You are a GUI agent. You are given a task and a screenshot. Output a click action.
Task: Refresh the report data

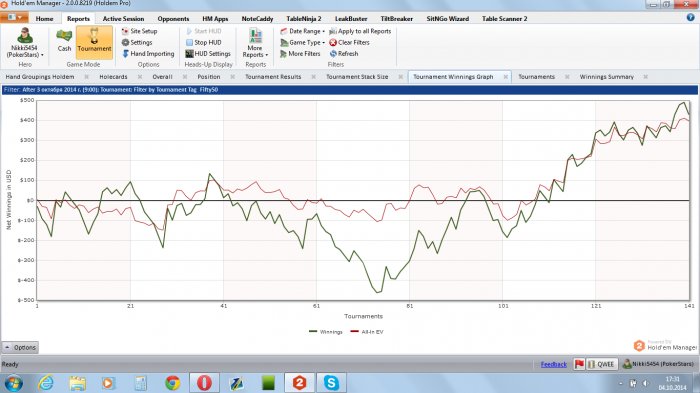coord(343,54)
